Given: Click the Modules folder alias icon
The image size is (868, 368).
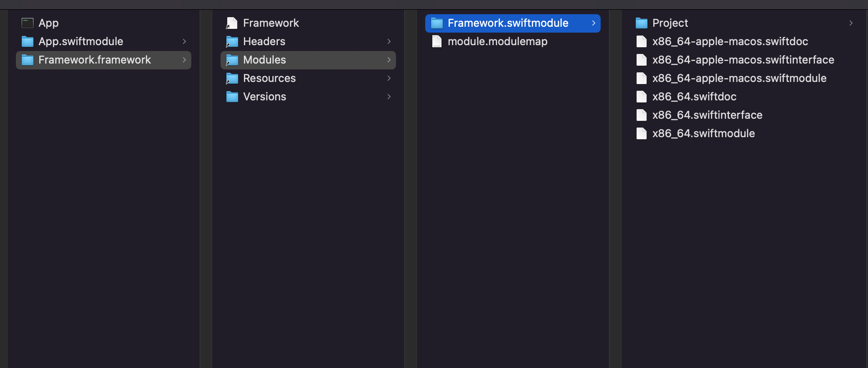Looking at the screenshot, I should (x=232, y=60).
